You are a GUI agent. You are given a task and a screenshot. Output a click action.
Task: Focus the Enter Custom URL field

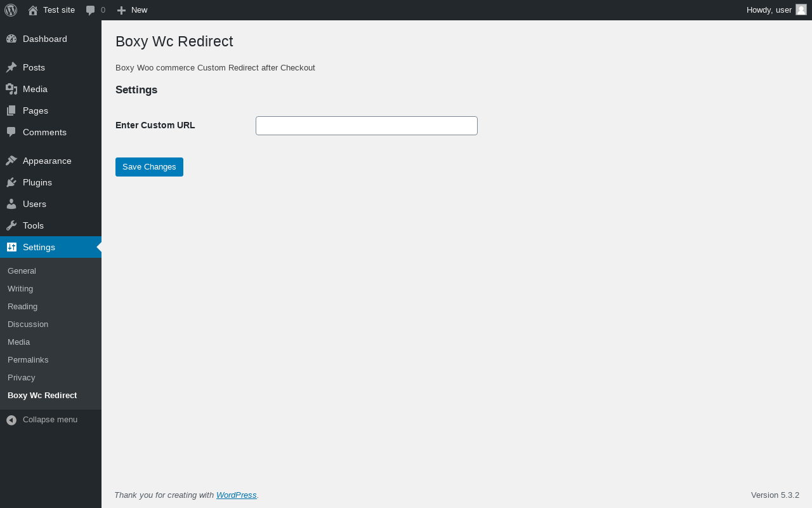click(x=366, y=126)
